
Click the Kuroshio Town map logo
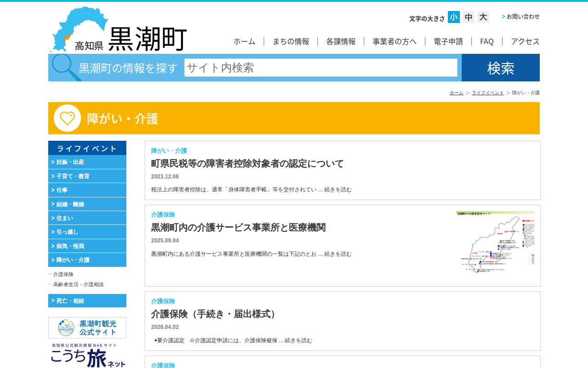(x=117, y=30)
